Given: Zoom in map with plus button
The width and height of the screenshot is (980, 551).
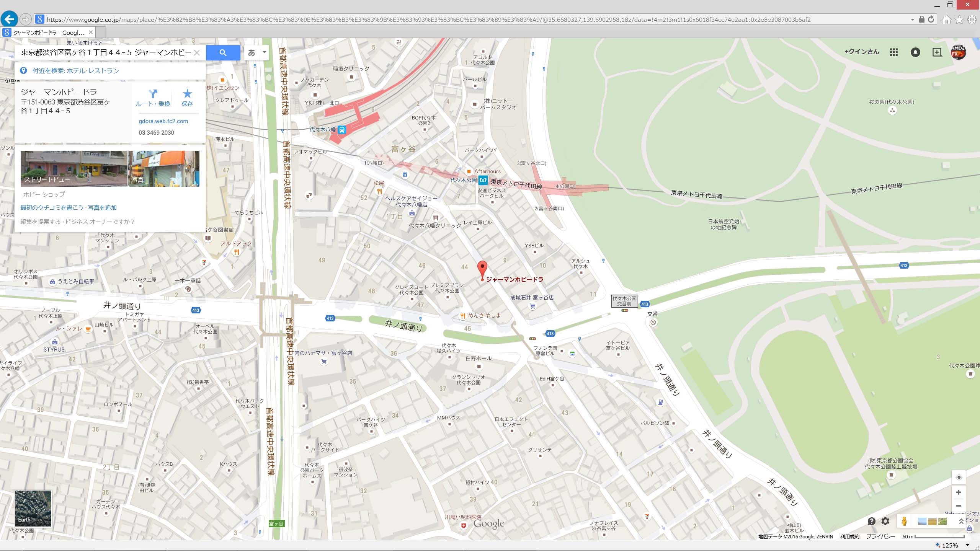Looking at the screenshot, I should (959, 492).
